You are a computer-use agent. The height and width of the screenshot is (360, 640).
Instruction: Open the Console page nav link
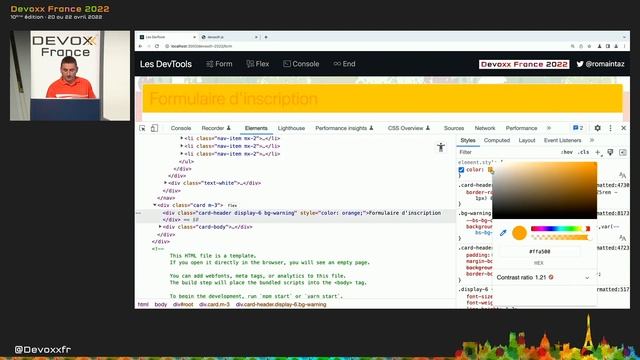tap(301, 64)
